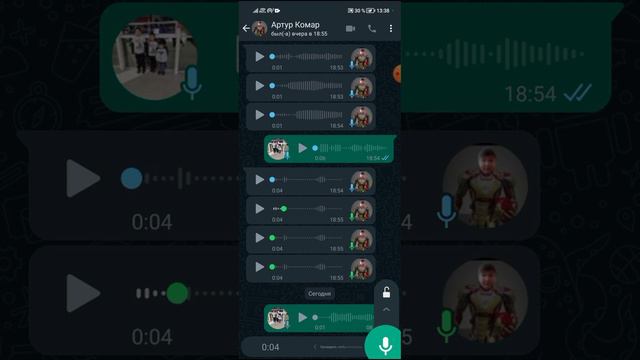Tap the blue microphone badge on 0:04 message at 18:54
The height and width of the screenshot is (360, 640).
[x=352, y=187]
